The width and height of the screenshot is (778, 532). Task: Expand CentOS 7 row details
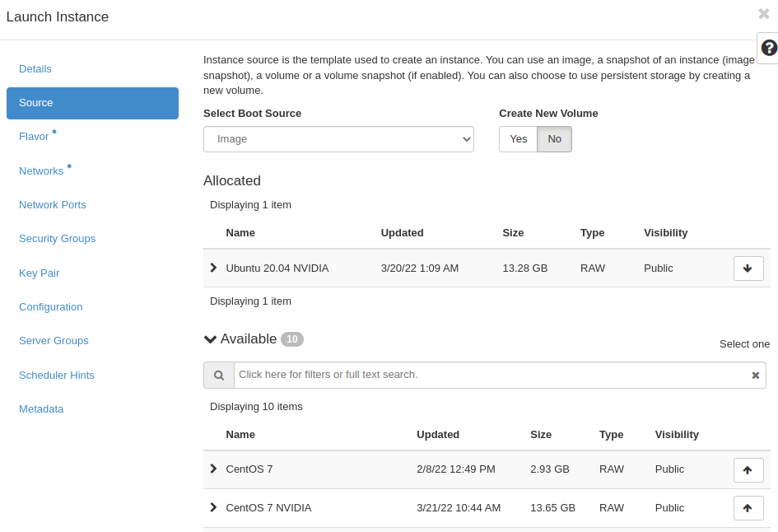[x=213, y=469]
